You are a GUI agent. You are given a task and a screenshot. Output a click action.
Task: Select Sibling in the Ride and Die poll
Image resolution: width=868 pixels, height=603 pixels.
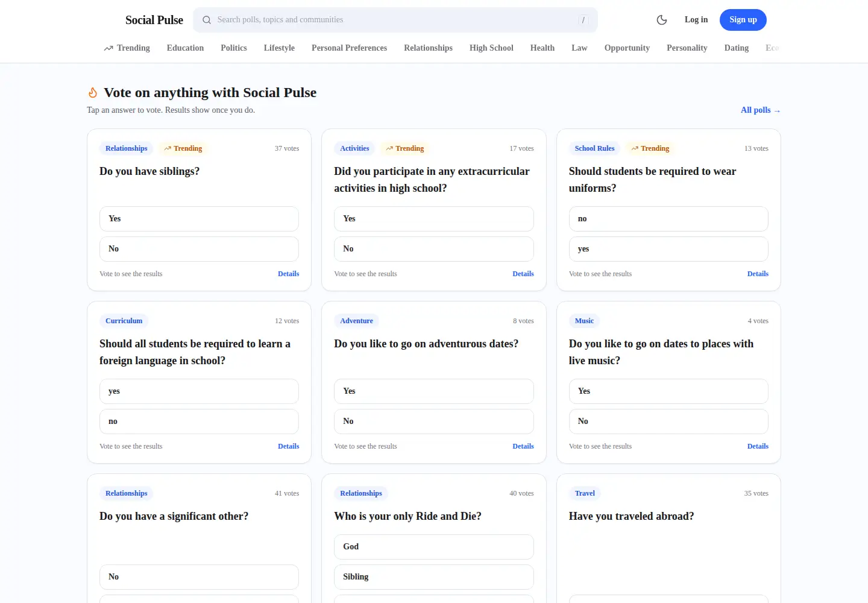pos(434,577)
